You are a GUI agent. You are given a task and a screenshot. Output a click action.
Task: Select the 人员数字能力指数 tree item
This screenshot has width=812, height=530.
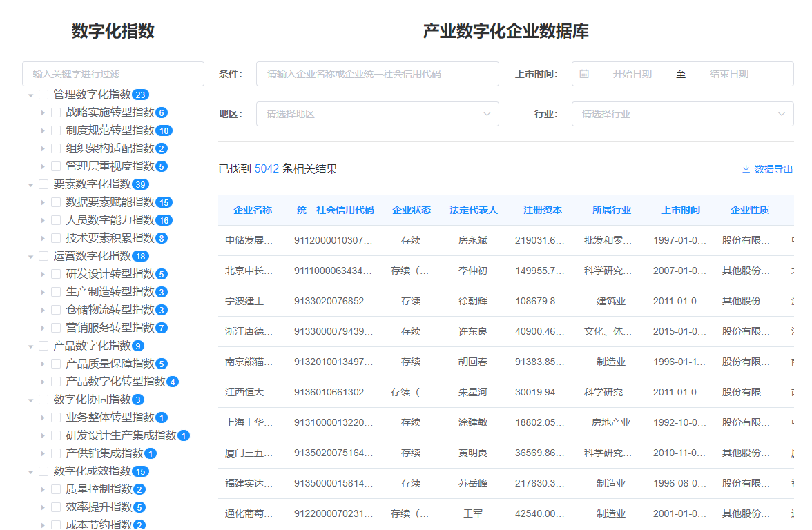pyautogui.click(x=110, y=220)
